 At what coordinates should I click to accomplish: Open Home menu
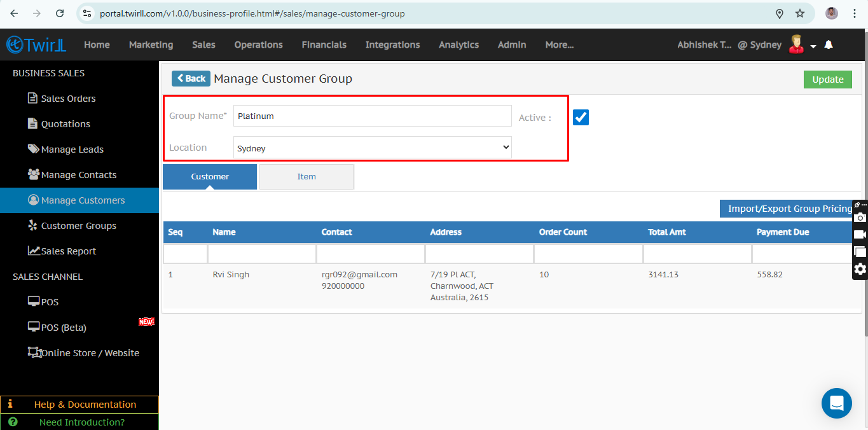point(97,45)
